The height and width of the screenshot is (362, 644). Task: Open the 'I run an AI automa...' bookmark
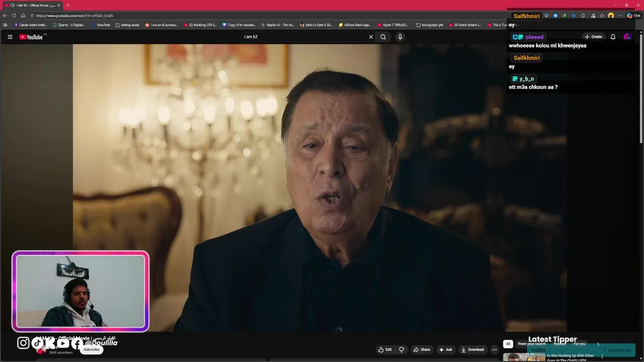click(x=162, y=25)
